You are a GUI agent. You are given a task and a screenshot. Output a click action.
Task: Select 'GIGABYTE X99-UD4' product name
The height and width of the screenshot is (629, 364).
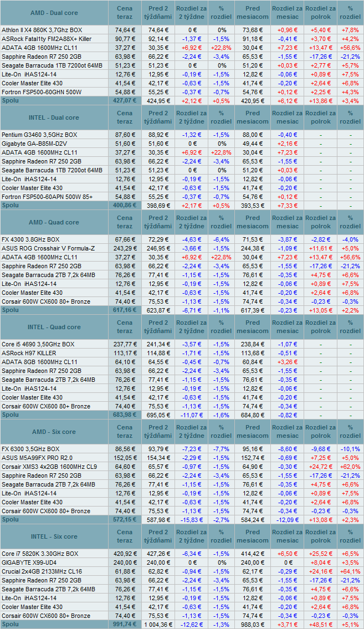click(x=28, y=562)
